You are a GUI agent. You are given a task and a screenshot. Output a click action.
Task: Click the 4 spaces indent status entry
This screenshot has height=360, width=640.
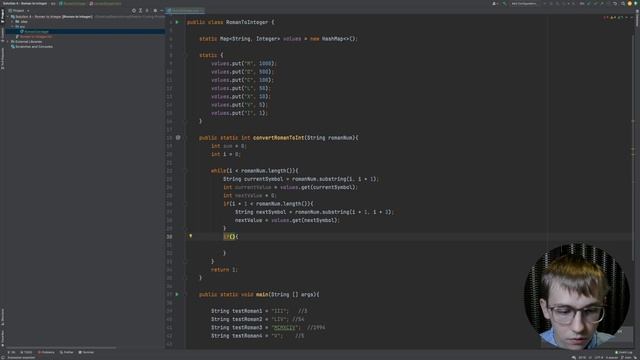tap(613, 358)
